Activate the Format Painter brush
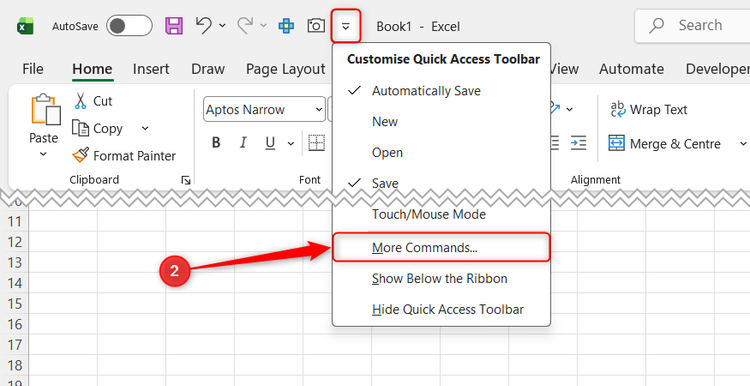Screen dimensions: 750x386 click(124, 155)
